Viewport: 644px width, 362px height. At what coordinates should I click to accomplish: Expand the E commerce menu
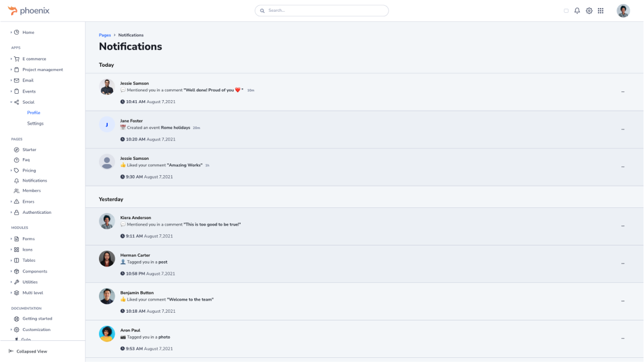pos(34,59)
